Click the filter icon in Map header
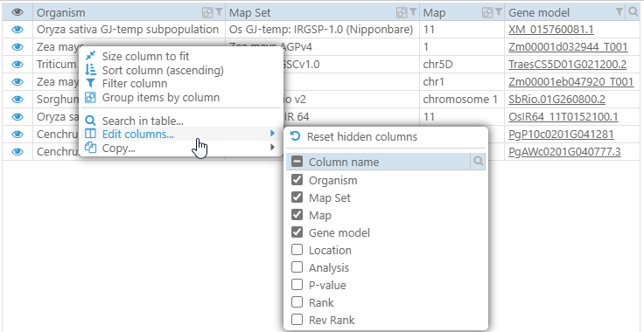Image resolution: width=644 pixels, height=332 pixels. coord(499,12)
